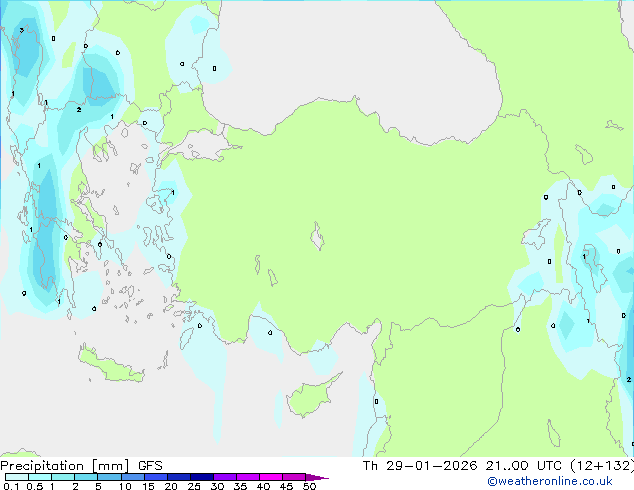This screenshot has width=634, height=490.
Task: Click the over-50 mm legend arrow tip
Action: click(317, 477)
